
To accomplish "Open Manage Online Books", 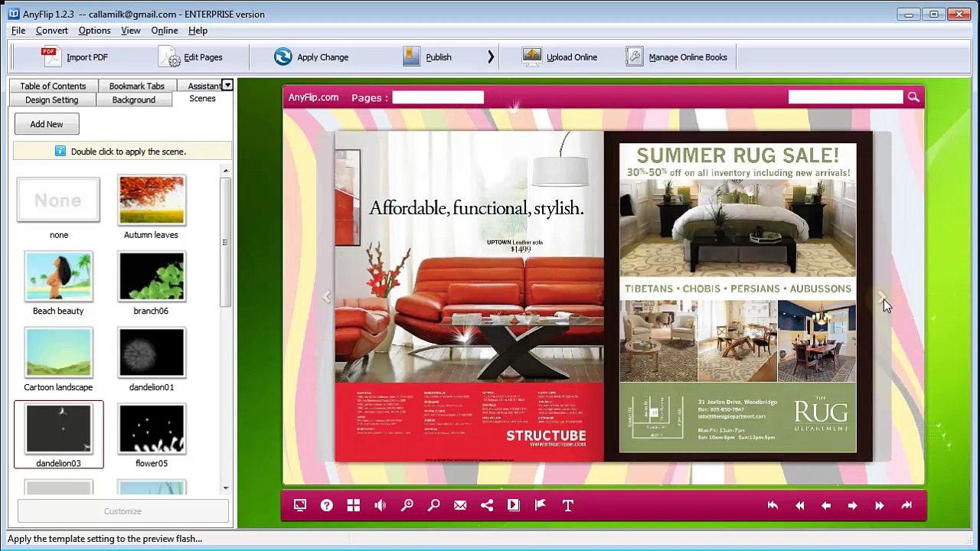I will click(x=677, y=57).
